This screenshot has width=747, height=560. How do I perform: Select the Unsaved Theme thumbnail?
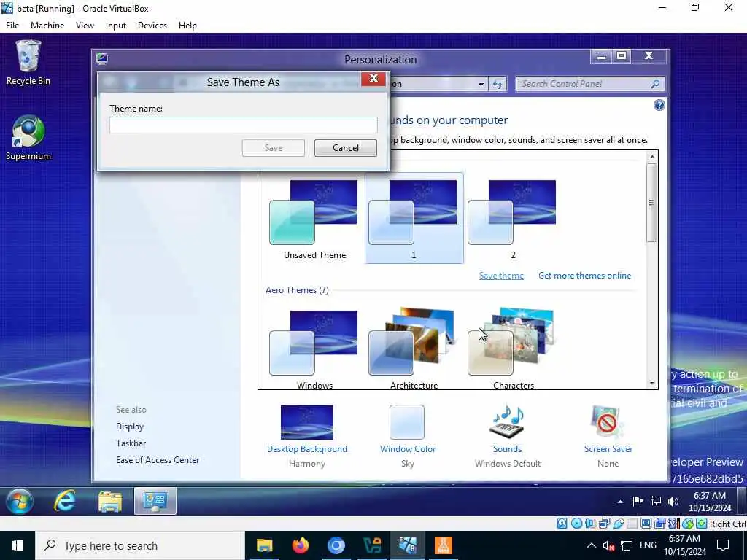click(314, 219)
